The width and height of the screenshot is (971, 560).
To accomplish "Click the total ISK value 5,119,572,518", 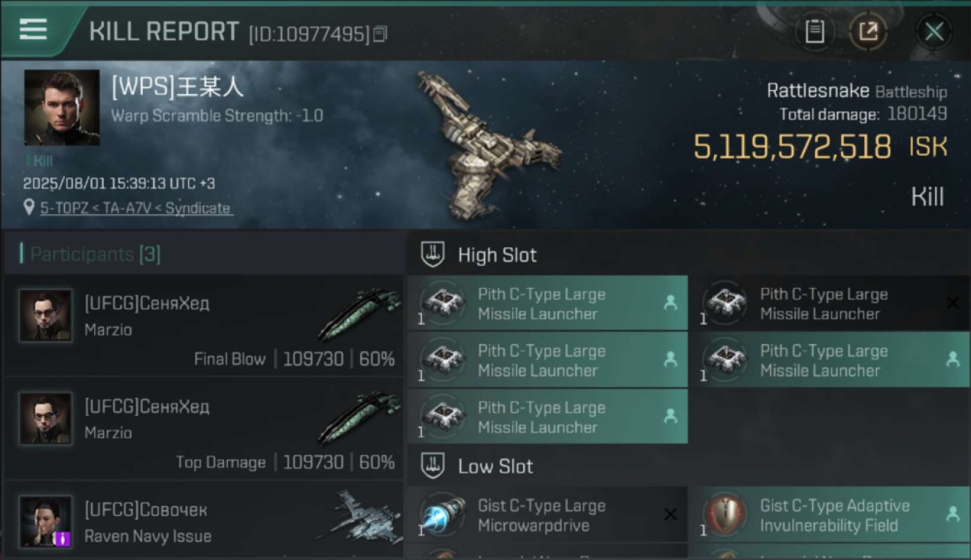I will coord(792,147).
